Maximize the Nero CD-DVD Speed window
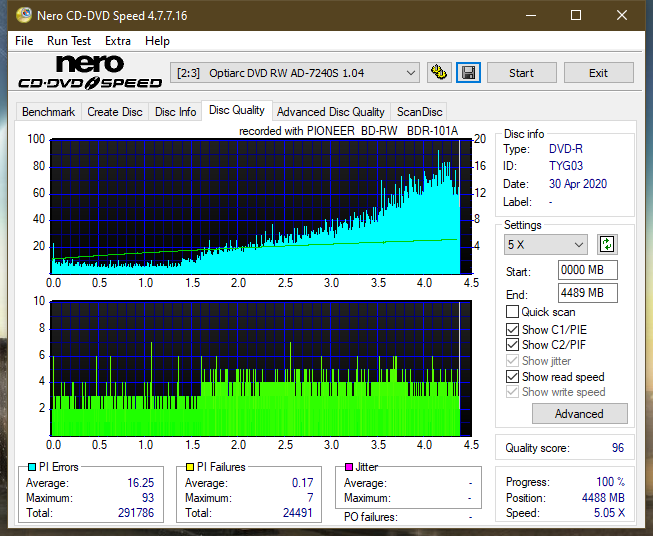The width and height of the screenshot is (653, 536). coord(576,15)
